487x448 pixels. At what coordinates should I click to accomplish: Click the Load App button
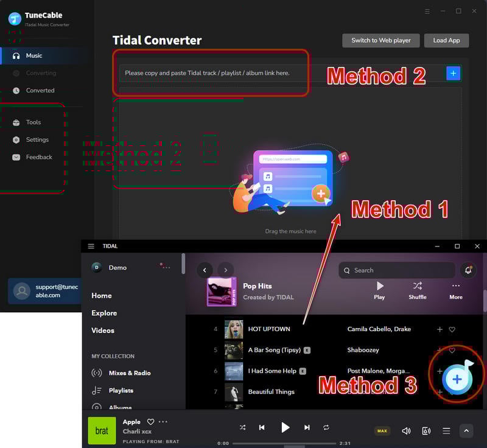coord(446,40)
